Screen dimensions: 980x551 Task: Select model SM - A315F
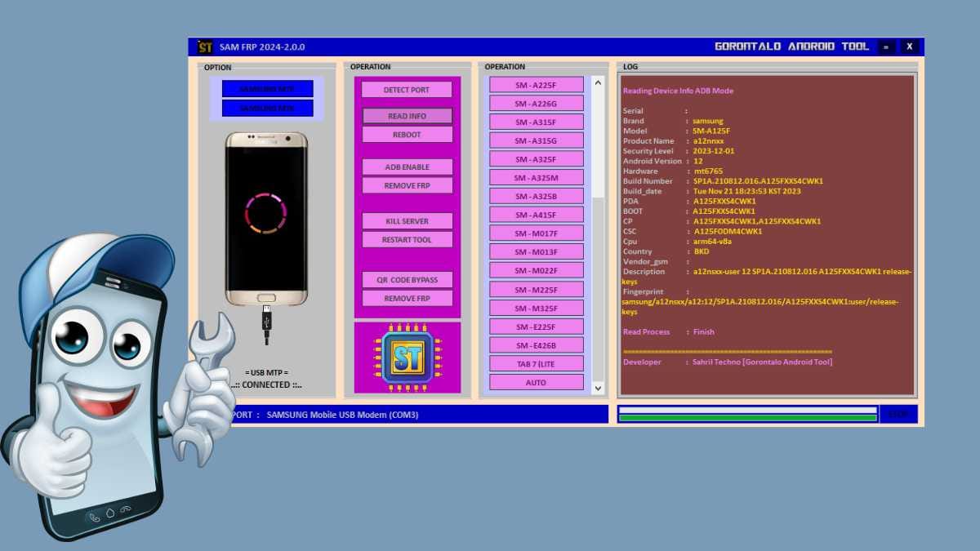tap(536, 122)
